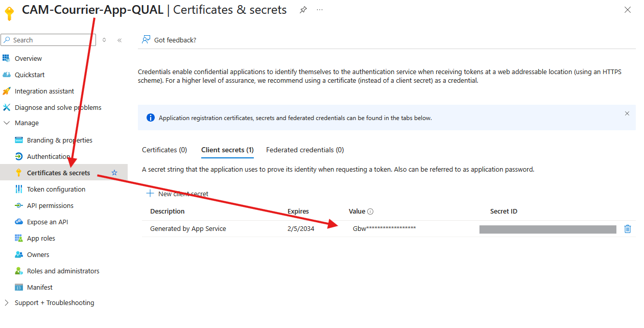The width and height of the screenshot is (644, 328).
Task: Collapse the Manage section
Action: click(7, 123)
